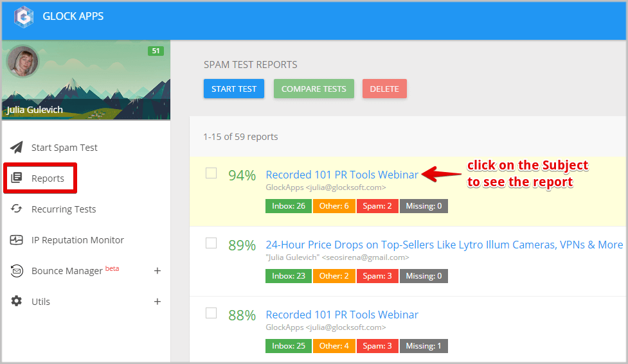This screenshot has height=364, width=628.
Task: Open Recurring Tests from sidebar
Action: 64,209
